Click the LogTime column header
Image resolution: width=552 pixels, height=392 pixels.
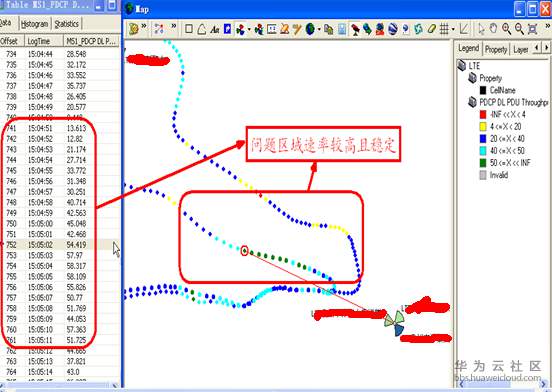point(44,41)
